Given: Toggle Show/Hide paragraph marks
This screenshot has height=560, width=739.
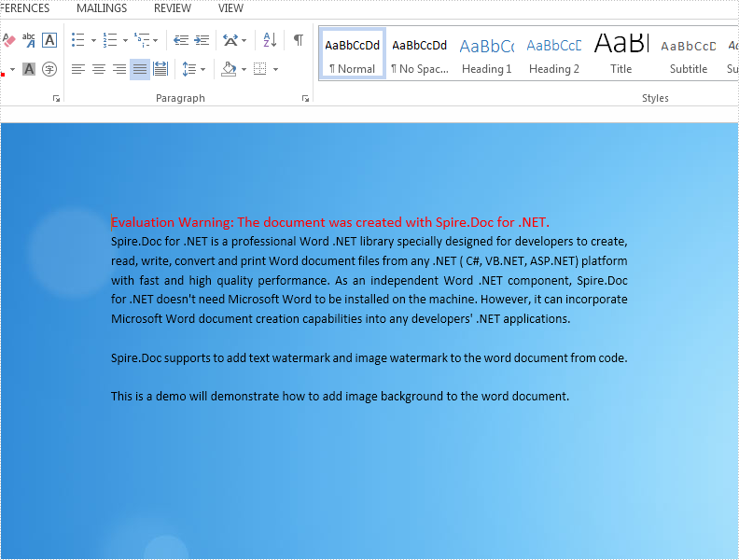Looking at the screenshot, I should pyautogui.click(x=299, y=40).
